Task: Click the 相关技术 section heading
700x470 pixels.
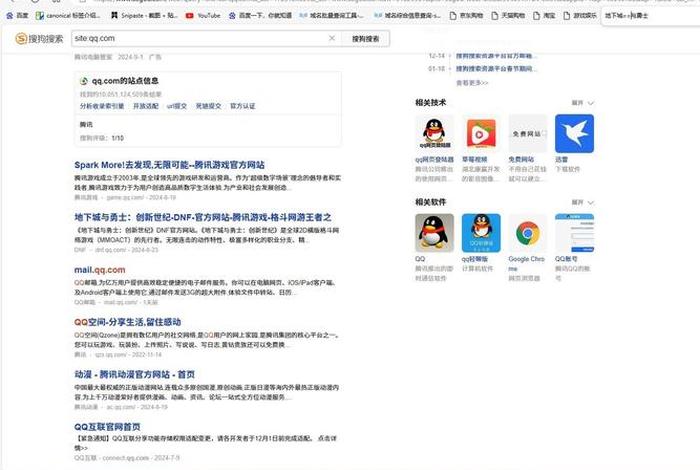Action: pyautogui.click(x=431, y=103)
